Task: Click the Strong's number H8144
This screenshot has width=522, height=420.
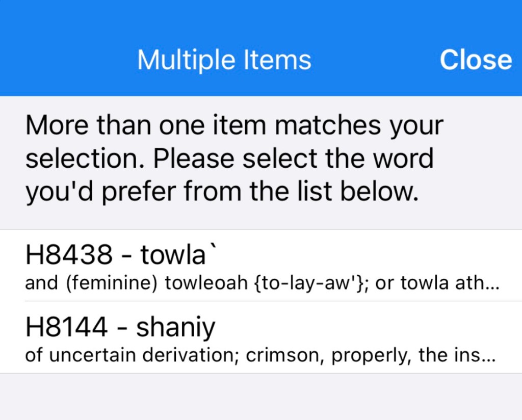Action: click(66, 328)
